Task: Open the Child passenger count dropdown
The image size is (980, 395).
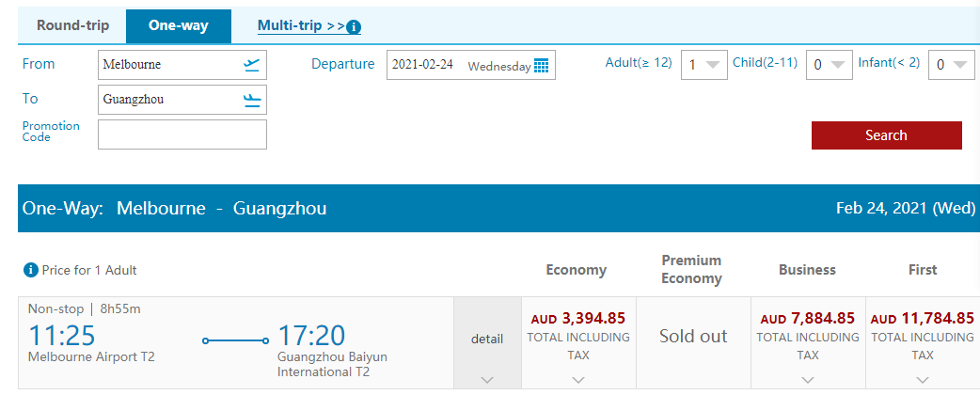Action: (x=830, y=65)
